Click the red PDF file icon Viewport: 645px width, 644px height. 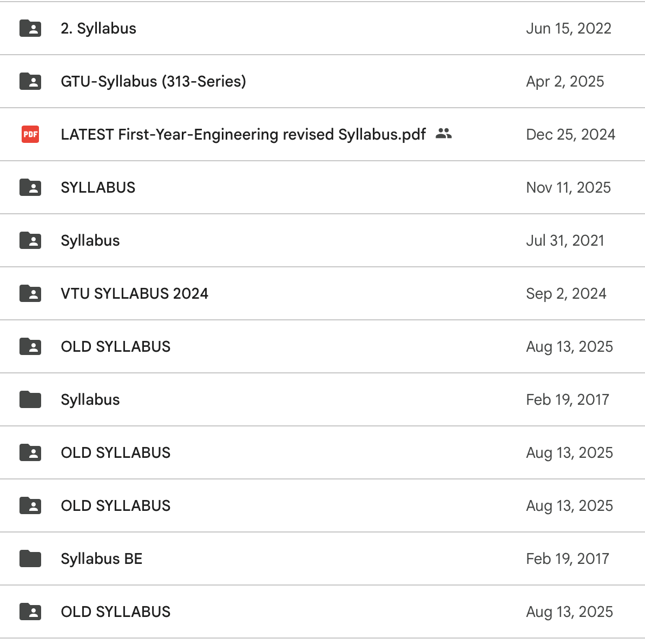[x=30, y=134]
